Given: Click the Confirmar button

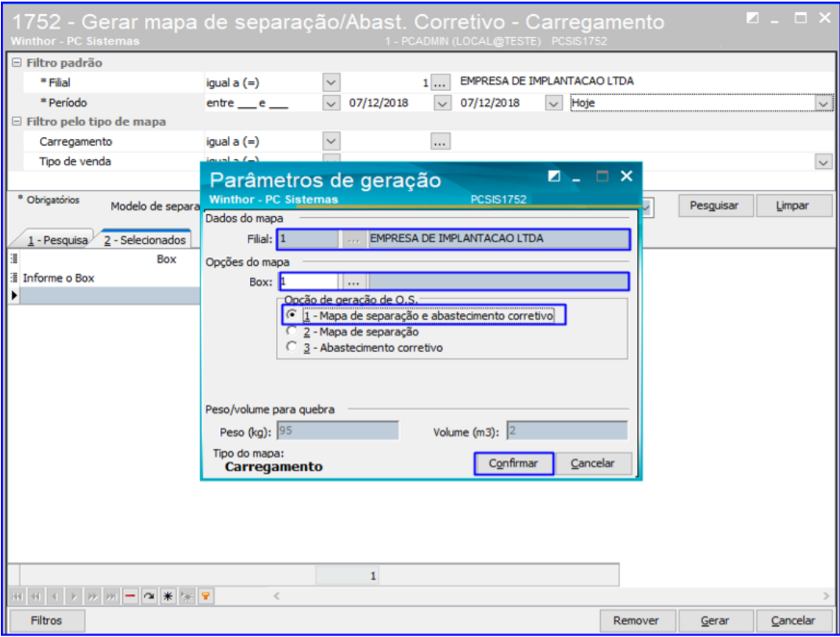Looking at the screenshot, I should pos(513,464).
